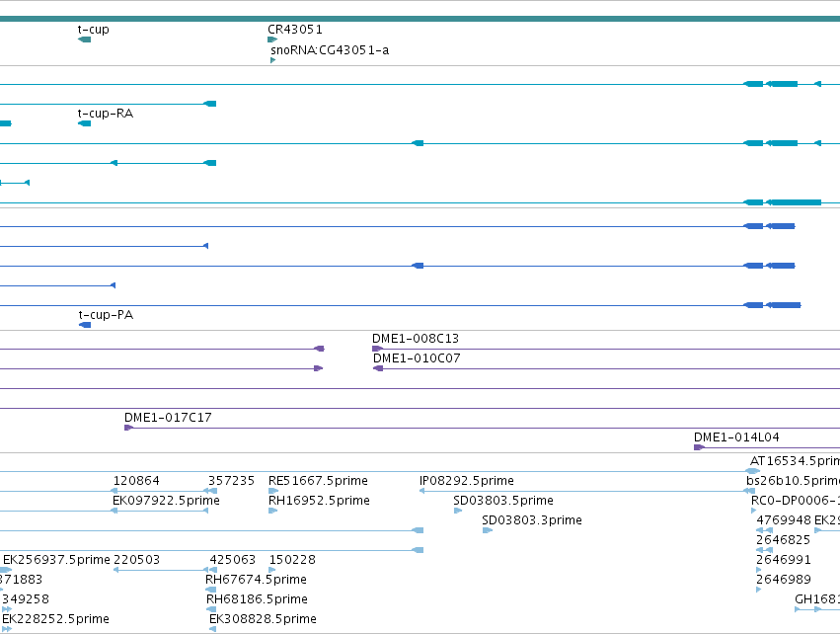The height and width of the screenshot is (634, 840).
Task: Click the CR43051 gene arrow glyph
Action: point(272,40)
